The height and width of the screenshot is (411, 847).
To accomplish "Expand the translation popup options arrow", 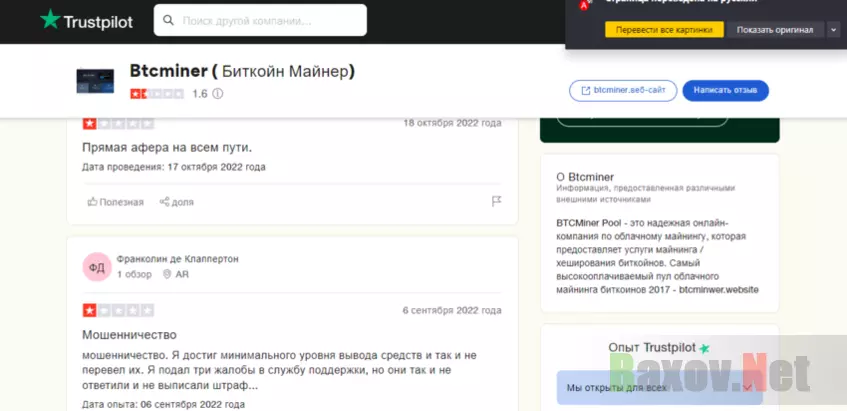I will [x=832, y=30].
